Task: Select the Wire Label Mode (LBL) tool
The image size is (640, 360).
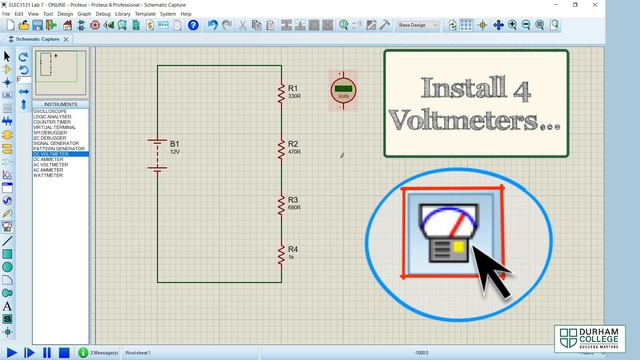Action: [7, 95]
